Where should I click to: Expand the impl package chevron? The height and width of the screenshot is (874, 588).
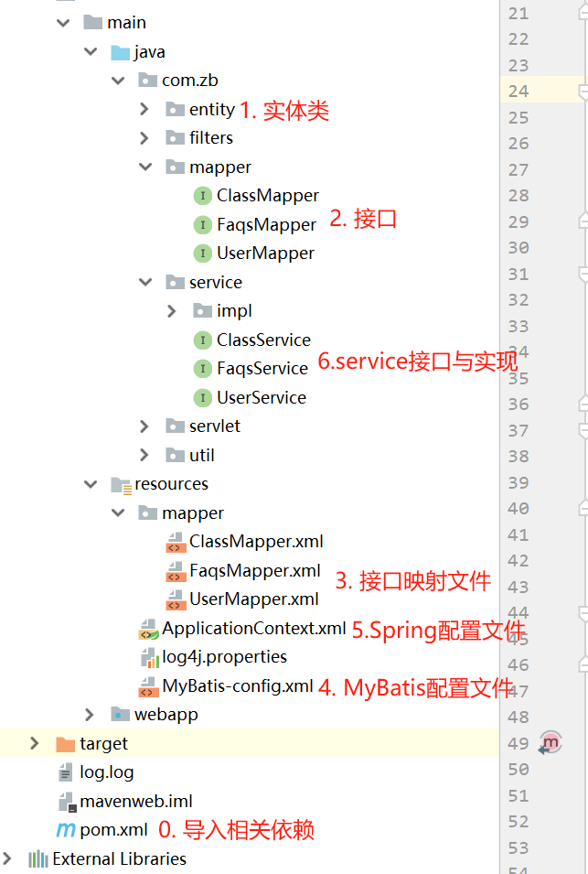point(172,311)
